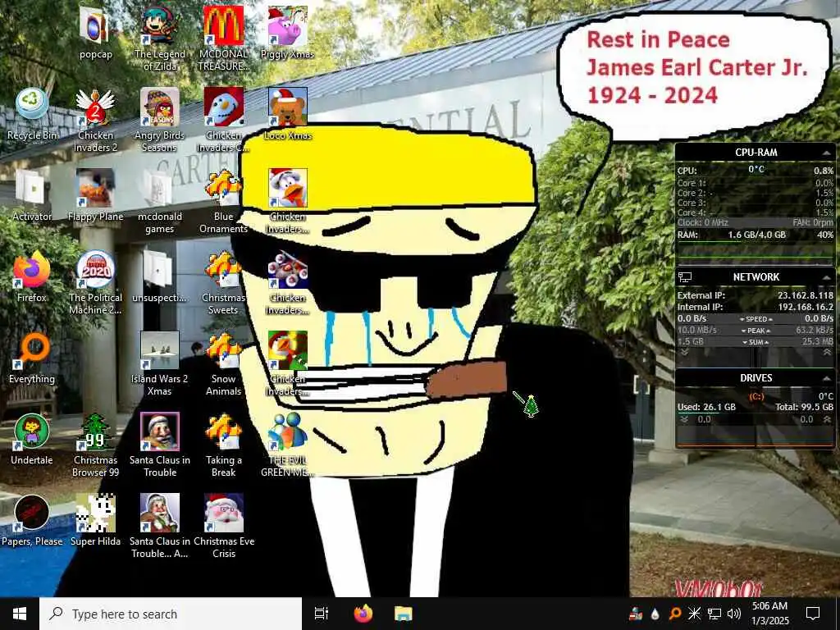Click the PEAK label in Network widget

[x=756, y=331]
